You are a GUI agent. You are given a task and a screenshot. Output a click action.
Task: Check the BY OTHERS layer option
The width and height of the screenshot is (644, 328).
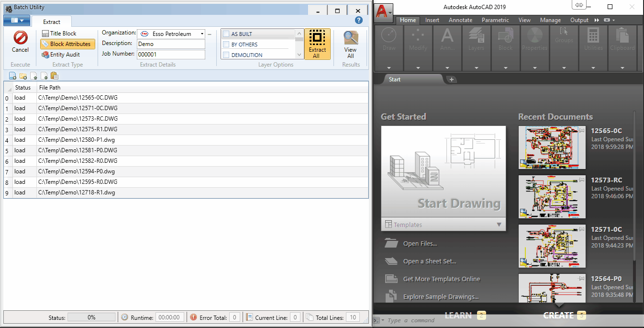tap(226, 45)
